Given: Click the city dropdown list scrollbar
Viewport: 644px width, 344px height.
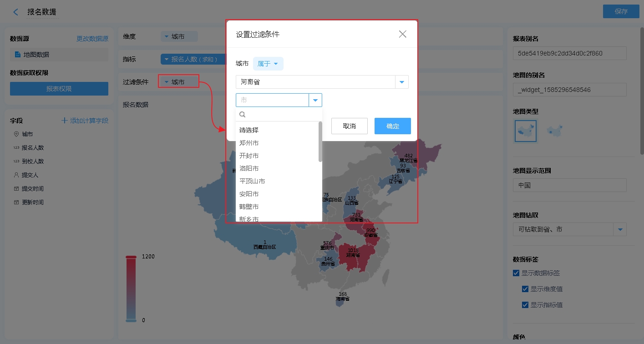Looking at the screenshot, I should [320, 142].
